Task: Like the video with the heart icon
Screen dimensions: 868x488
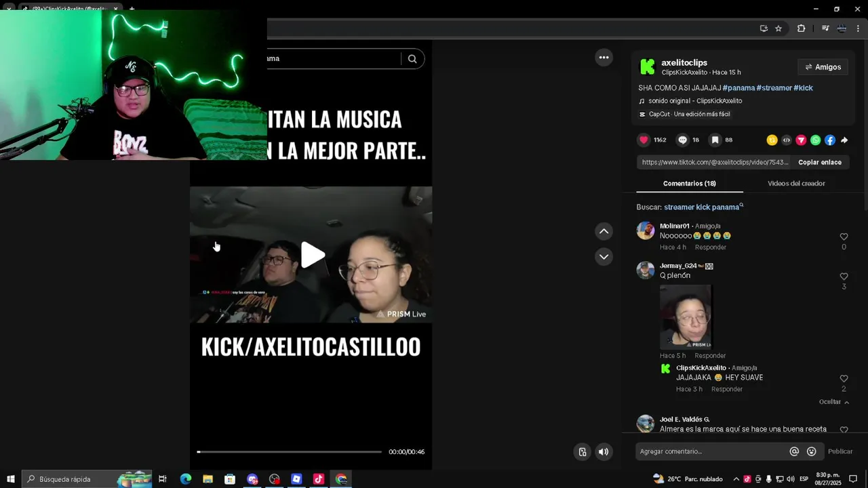Action: coord(644,140)
